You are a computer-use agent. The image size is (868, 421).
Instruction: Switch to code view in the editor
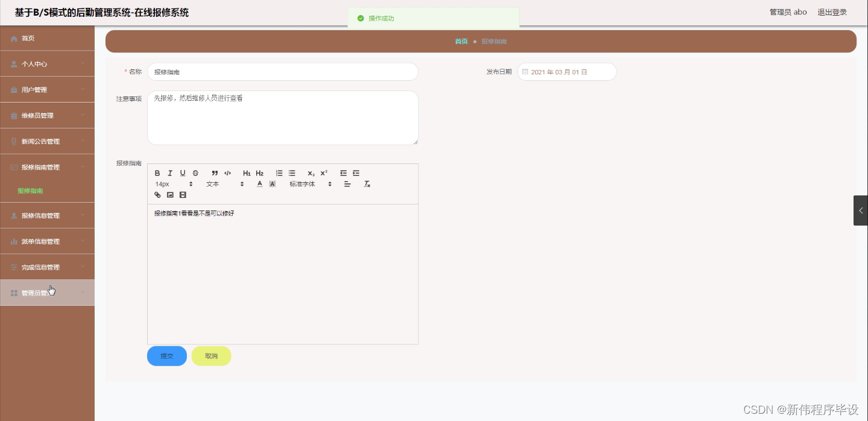(x=228, y=173)
